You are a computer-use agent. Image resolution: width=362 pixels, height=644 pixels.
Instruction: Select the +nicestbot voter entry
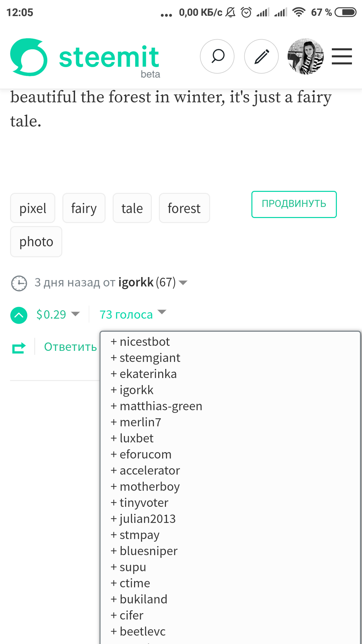pyautogui.click(x=140, y=341)
